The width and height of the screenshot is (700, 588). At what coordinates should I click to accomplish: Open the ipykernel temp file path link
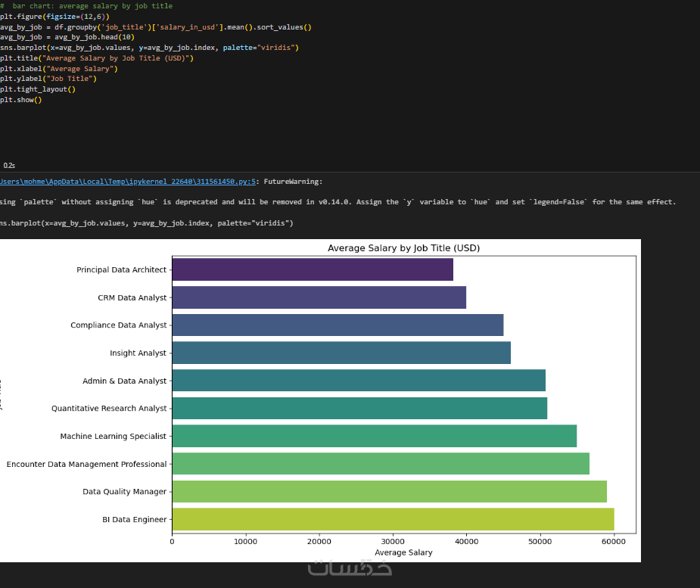click(127, 182)
